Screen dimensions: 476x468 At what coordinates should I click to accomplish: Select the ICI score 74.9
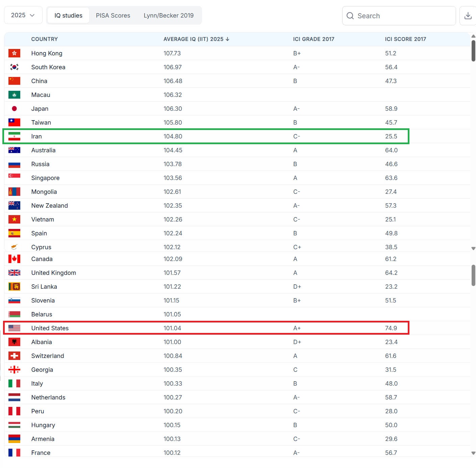[391, 328]
